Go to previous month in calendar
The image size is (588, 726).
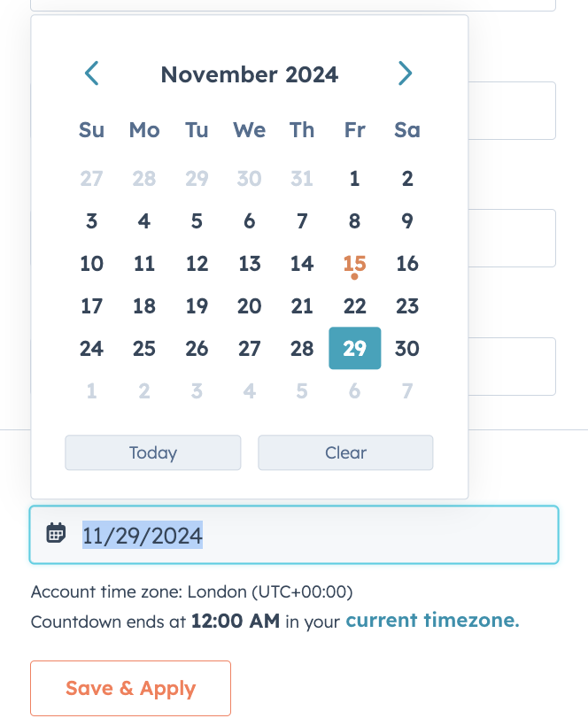[x=91, y=73]
